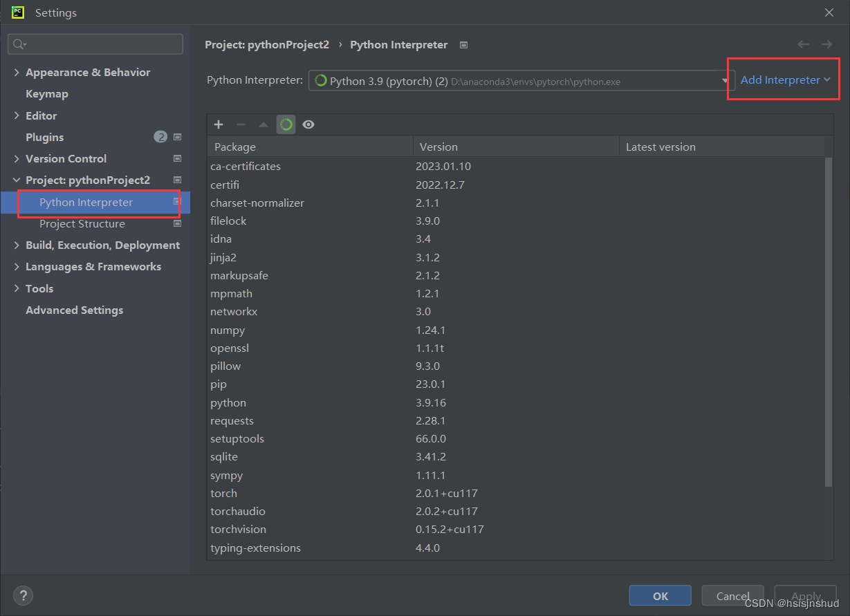Select the openssl package row
Viewport: 850px width, 616px height.
pos(516,348)
